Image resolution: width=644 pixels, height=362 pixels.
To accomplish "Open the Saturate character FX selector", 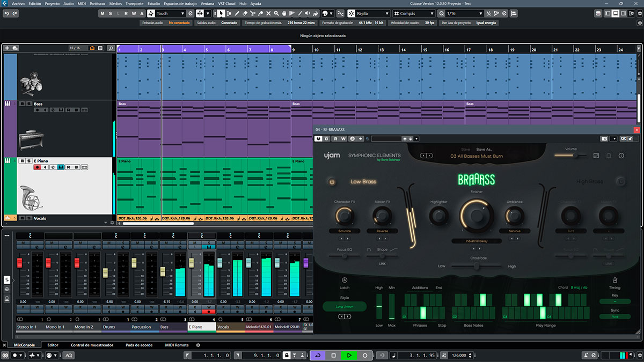I will click(x=344, y=231).
